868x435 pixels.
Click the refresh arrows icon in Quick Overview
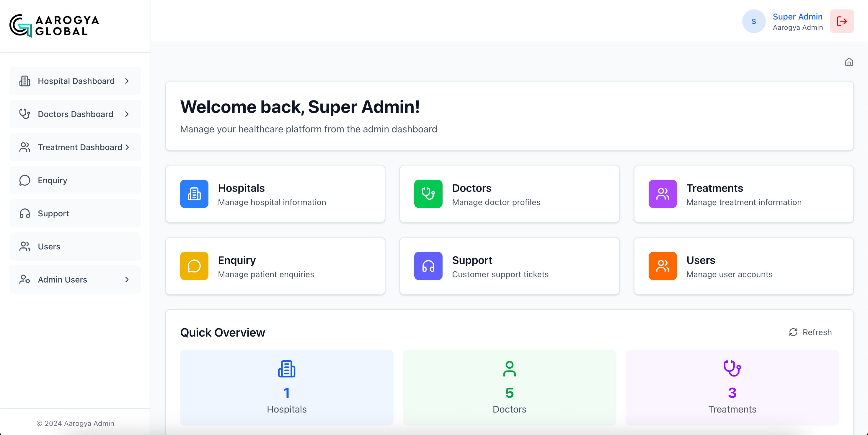793,332
